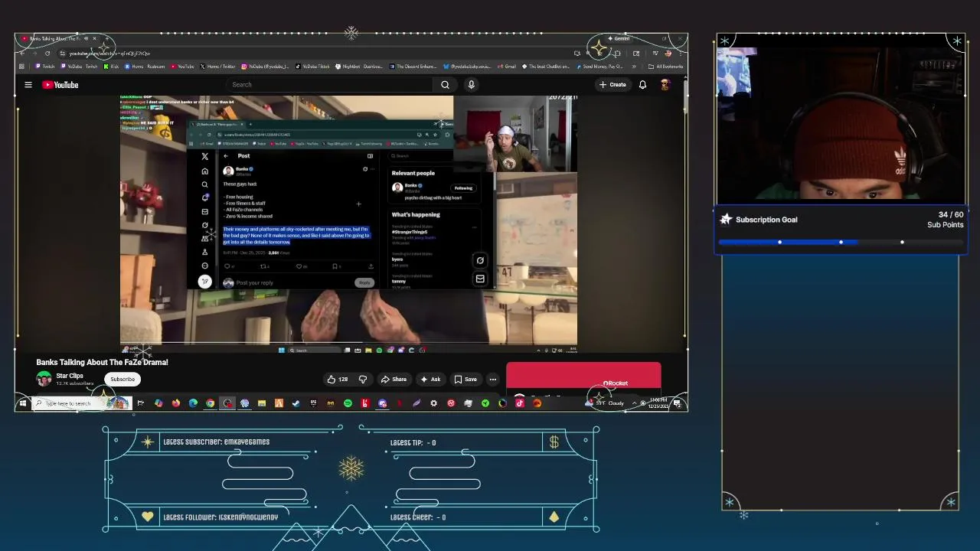Switch to Google Chrome on the taskbar
The height and width of the screenshot is (551, 980).
tap(210, 403)
